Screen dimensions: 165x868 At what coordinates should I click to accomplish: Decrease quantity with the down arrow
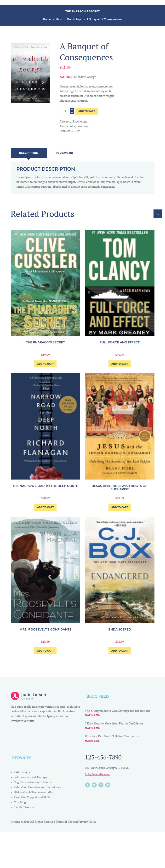tap(72, 113)
